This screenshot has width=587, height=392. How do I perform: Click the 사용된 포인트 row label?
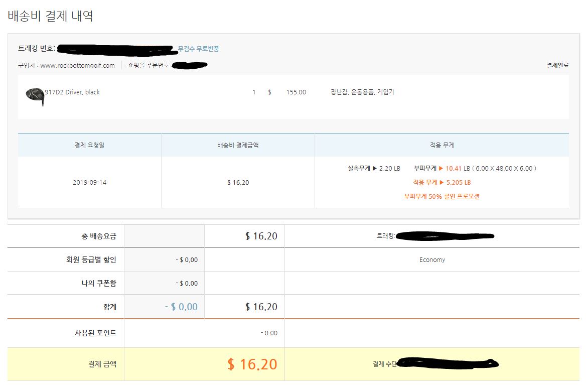(95, 333)
